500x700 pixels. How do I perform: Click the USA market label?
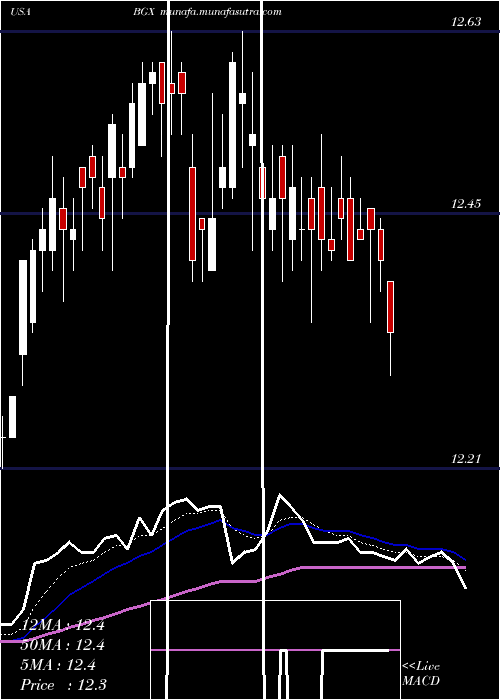coord(20,12)
